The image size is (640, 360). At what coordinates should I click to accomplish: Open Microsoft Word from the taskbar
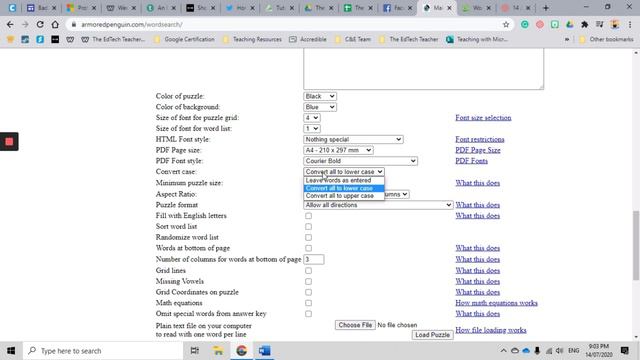264,351
